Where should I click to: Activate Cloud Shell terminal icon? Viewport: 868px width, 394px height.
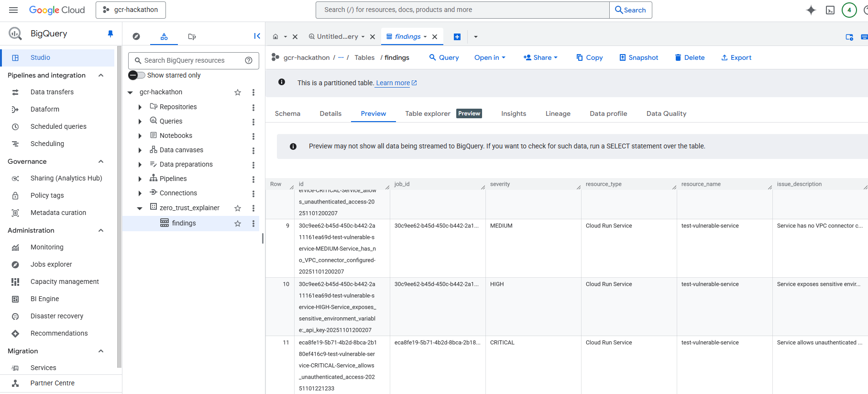(830, 10)
